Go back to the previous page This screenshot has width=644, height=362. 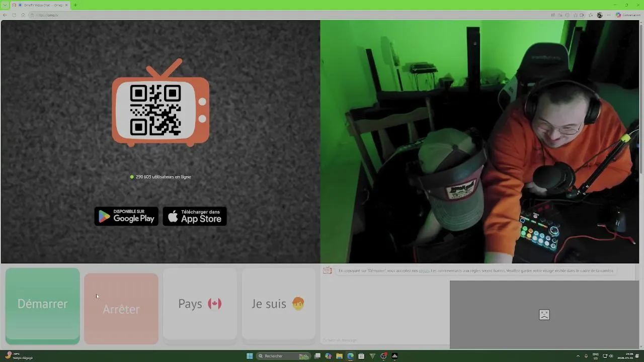point(5,15)
